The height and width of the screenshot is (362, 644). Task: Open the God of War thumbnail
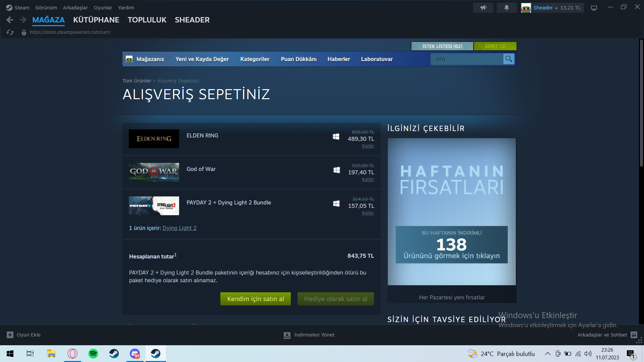coord(154,172)
